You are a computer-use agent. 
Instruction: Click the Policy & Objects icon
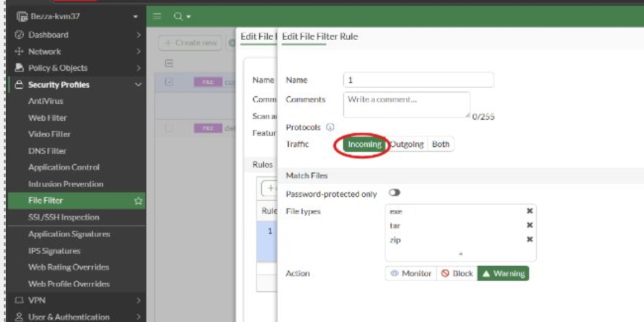click(19, 68)
